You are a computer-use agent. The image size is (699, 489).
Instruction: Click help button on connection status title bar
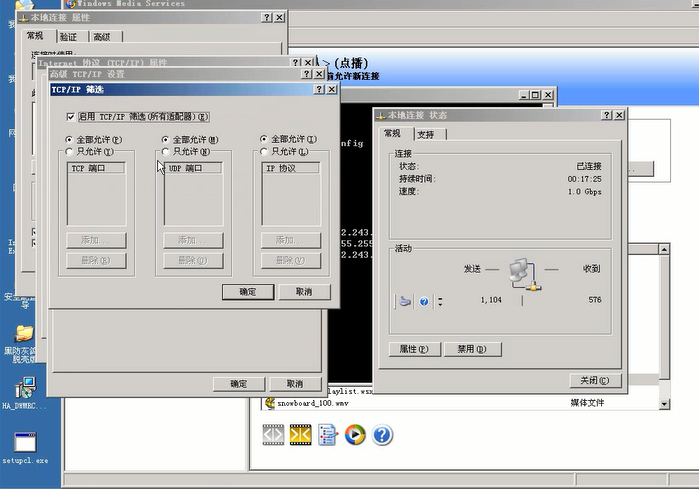coord(606,115)
